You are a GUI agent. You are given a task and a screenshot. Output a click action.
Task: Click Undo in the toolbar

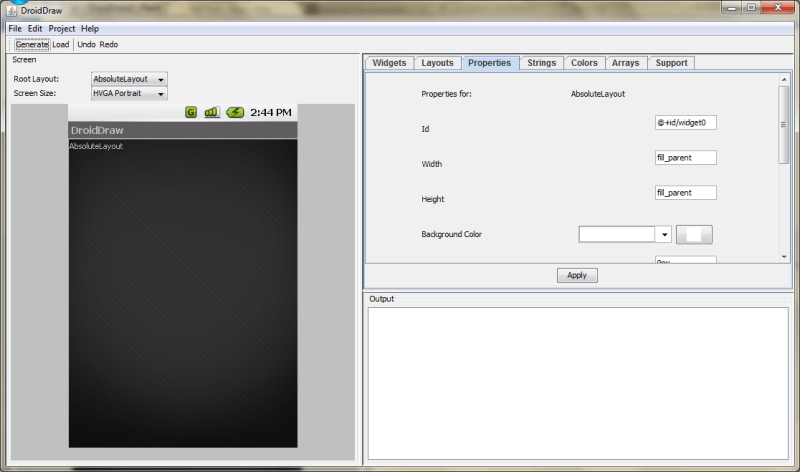pyautogui.click(x=86, y=44)
